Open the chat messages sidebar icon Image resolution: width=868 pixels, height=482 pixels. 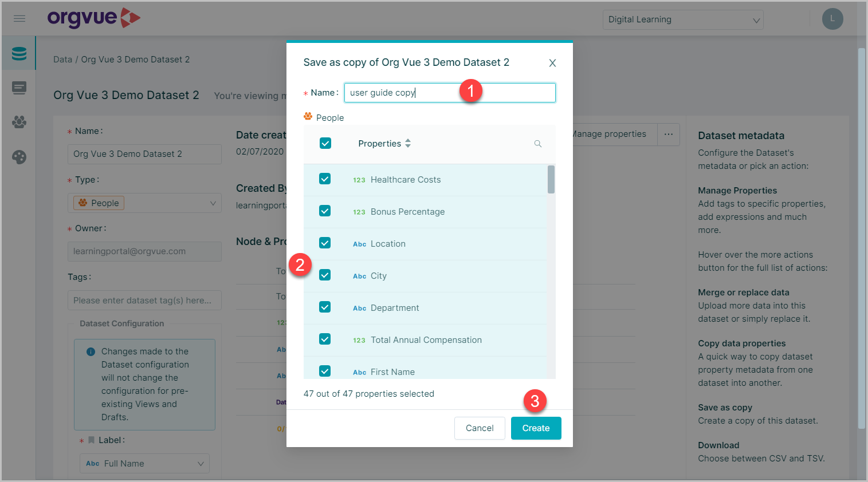[19, 88]
